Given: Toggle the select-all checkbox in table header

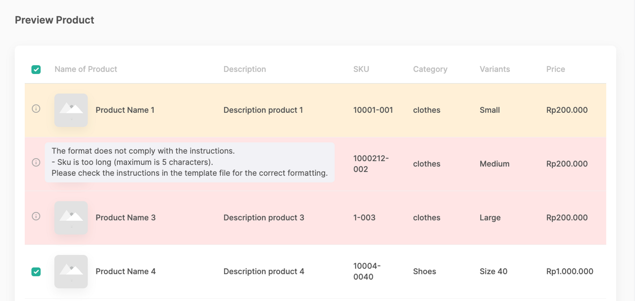Looking at the screenshot, I should point(36,70).
